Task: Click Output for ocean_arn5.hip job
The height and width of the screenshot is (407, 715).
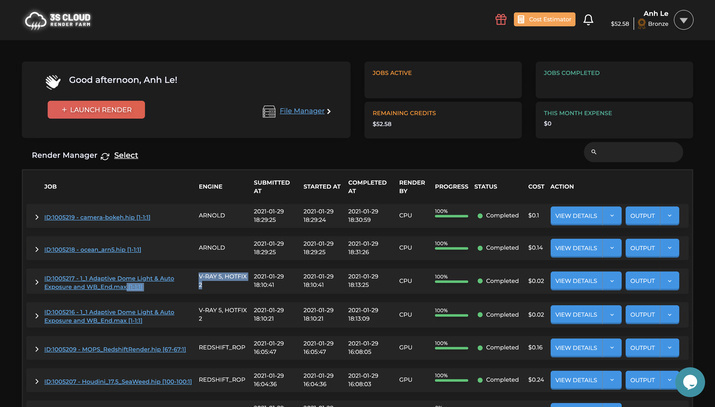Action: [x=642, y=248]
